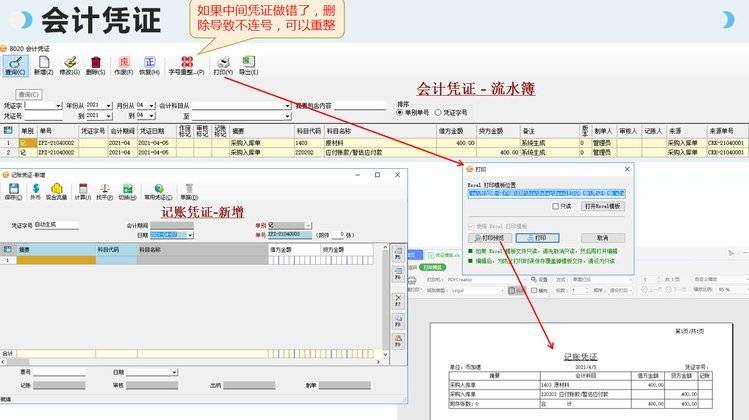Select the 凭证字号 sort radio button
749x420 pixels.
point(438,113)
